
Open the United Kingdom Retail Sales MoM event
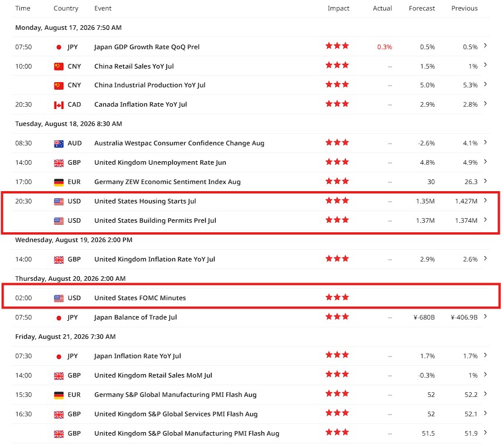(153, 375)
